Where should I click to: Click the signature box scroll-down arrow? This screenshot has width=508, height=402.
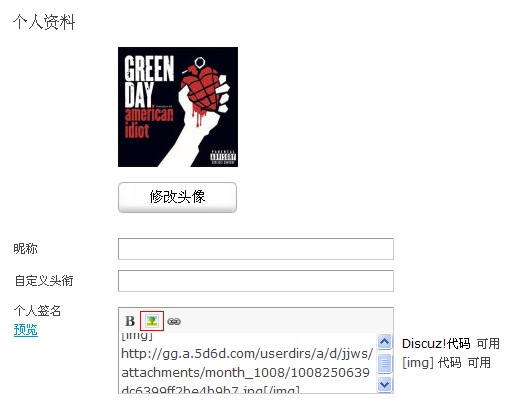click(385, 384)
